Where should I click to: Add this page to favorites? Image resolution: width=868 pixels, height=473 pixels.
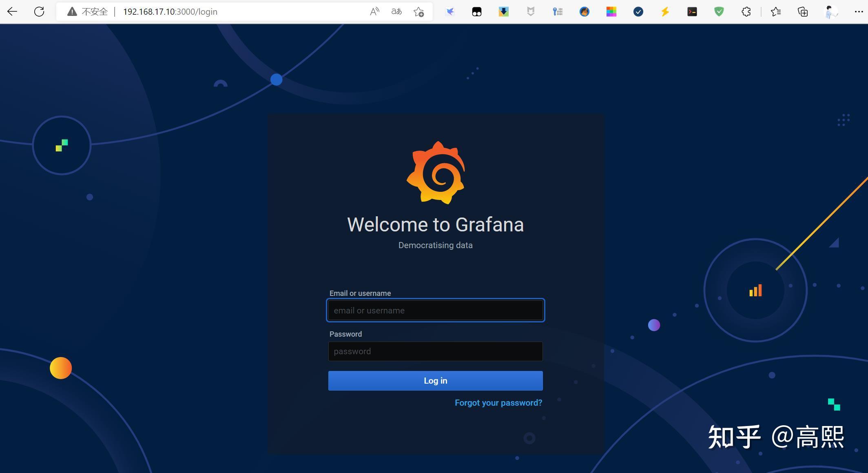(x=418, y=11)
